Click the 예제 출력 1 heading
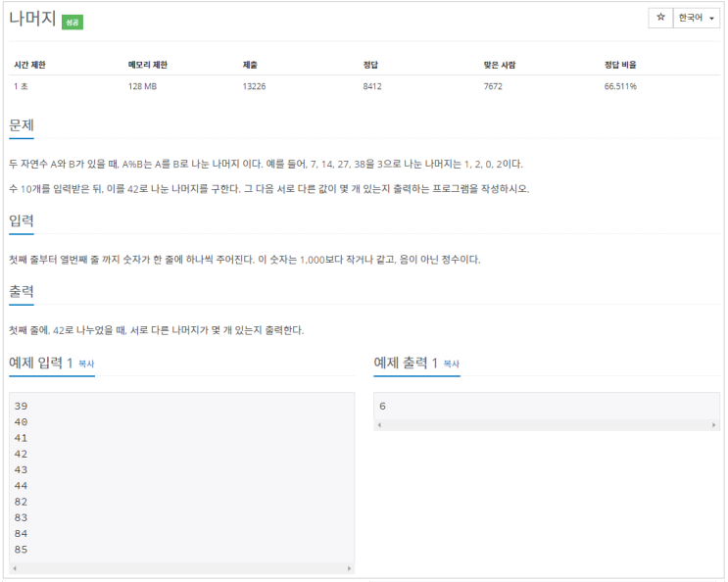The image size is (728, 582). point(406,363)
